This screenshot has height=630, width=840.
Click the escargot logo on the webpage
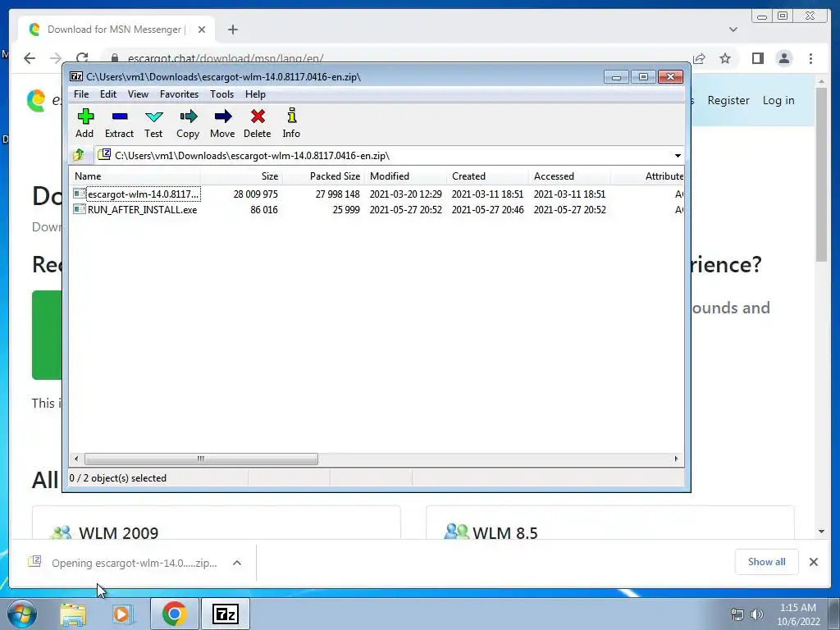click(x=36, y=100)
